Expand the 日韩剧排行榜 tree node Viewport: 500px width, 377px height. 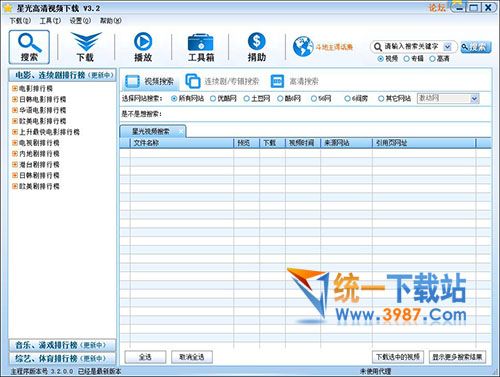(15, 175)
